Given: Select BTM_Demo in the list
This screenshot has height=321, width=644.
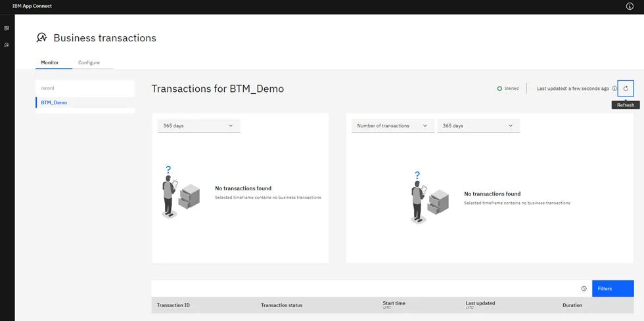Looking at the screenshot, I should click(85, 102).
